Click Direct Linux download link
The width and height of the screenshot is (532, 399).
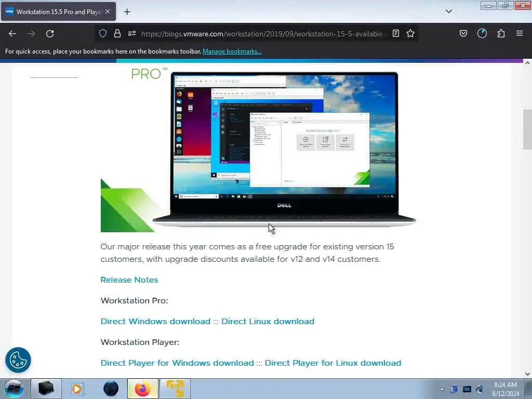[x=268, y=321]
